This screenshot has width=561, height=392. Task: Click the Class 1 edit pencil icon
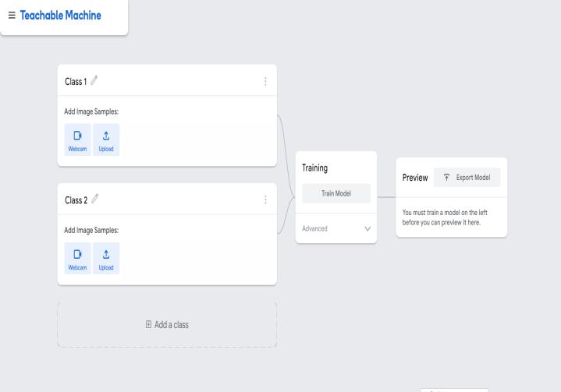[94, 81]
